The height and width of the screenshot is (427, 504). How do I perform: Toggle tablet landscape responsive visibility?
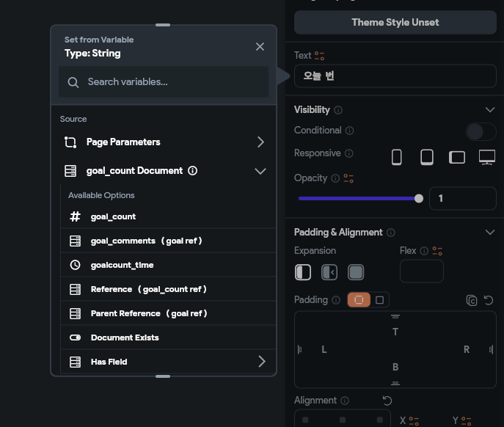pyautogui.click(x=457, y=157)
